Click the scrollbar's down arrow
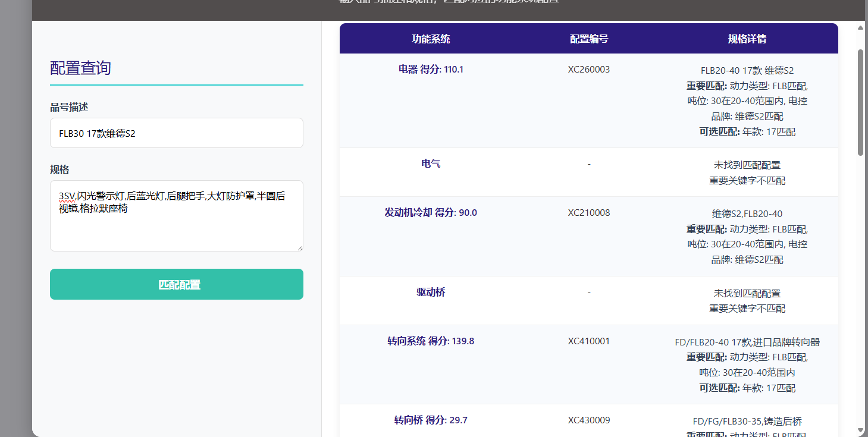Screen dimensions: 868x437 point(860,430)
